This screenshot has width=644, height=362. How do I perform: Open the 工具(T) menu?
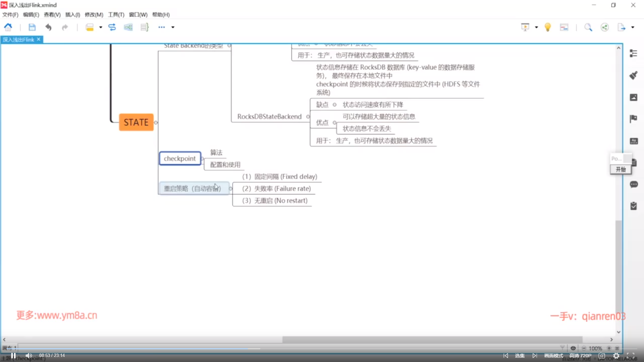(x=116, y=15)
